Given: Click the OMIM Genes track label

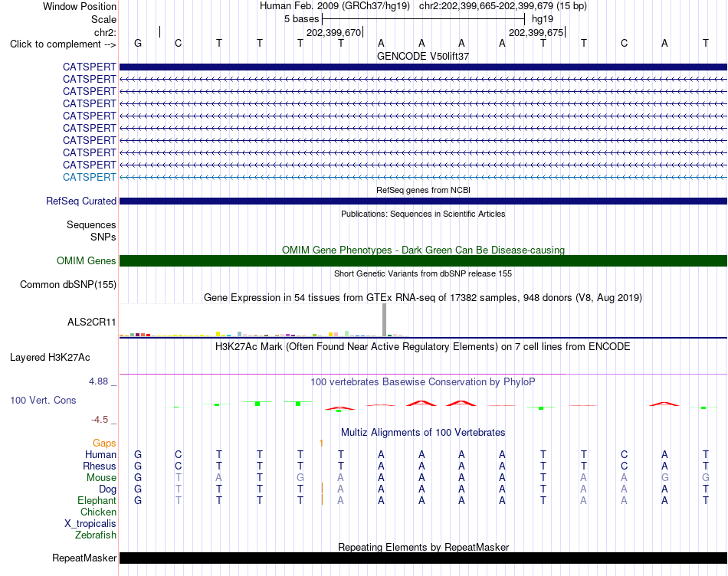Looking at the screenshot, I should (86, 261).
